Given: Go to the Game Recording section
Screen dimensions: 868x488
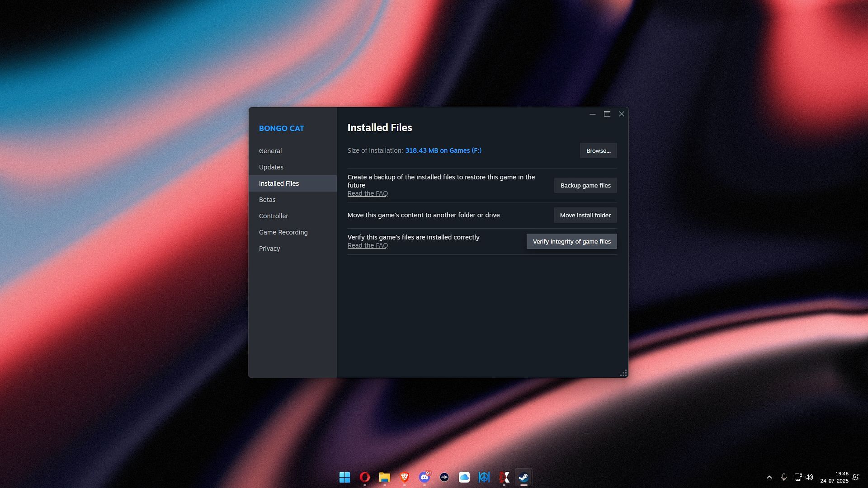Looking at the screenshot, I should point(283,232).
